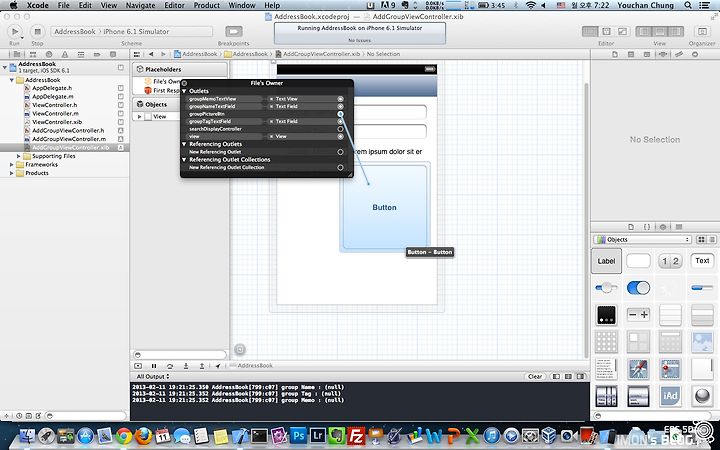Image resolution: width=720 pixels, height=450 pixels.
Task: Open the related files menu in jump bar
Action: (x=136, y=54)
